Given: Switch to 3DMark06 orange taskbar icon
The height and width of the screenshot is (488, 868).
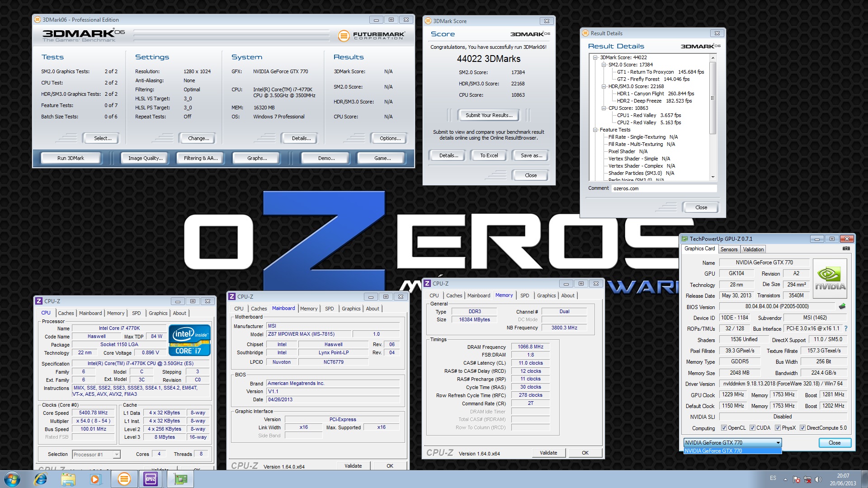Looking at the screenshot, I should (x=124, y=479).
